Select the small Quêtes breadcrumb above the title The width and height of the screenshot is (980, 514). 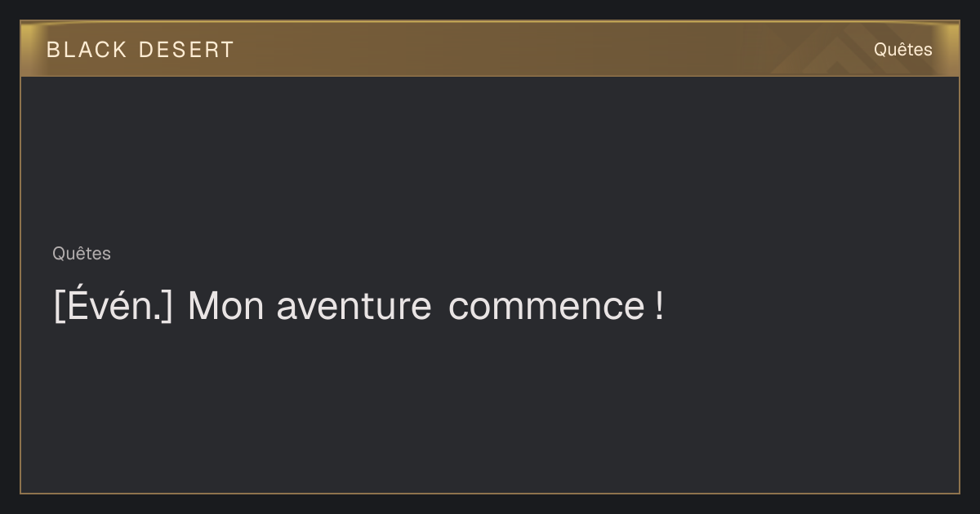click(x=82, y=254)
